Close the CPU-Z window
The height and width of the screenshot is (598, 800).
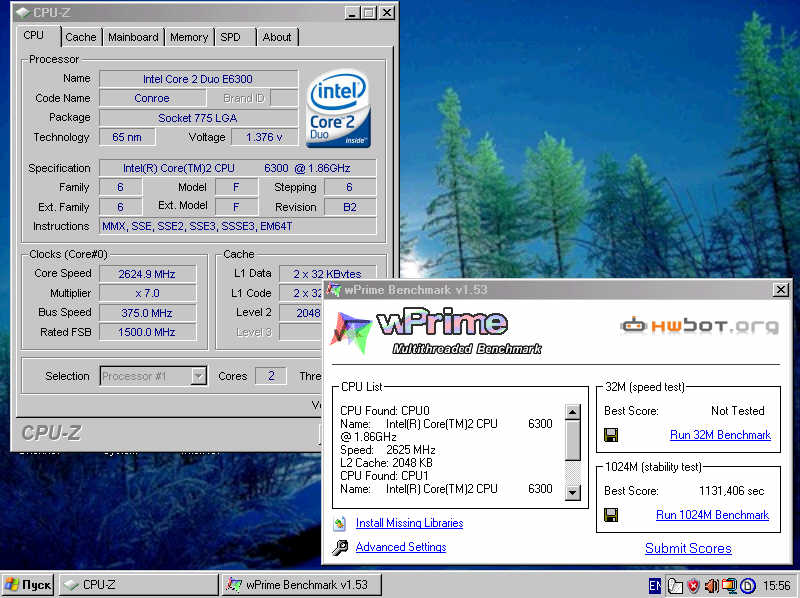click(387, 12)
